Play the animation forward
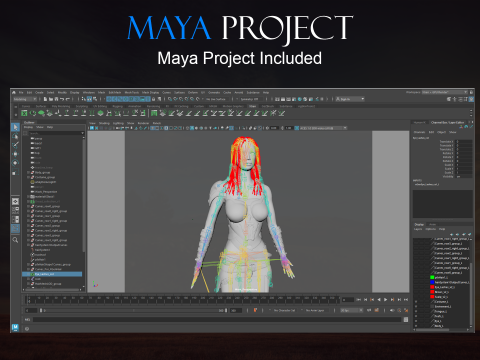The image size is (480, 360). point(386,300)
